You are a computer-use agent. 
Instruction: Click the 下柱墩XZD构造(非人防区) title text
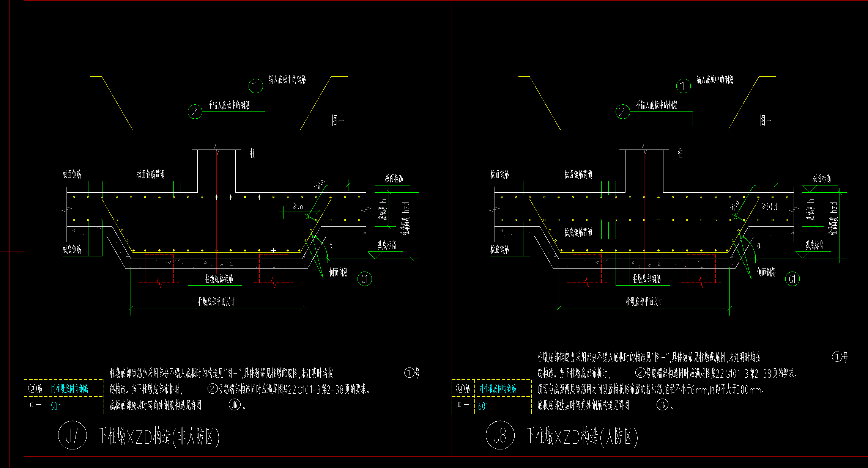tap(159, 436)
